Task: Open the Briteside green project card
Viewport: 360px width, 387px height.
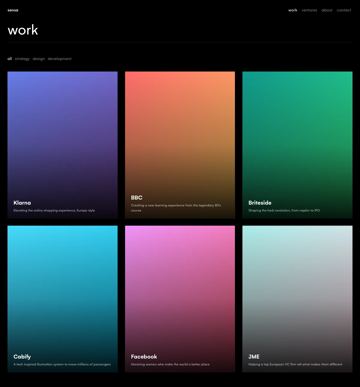Action: (x=297, y=145)
